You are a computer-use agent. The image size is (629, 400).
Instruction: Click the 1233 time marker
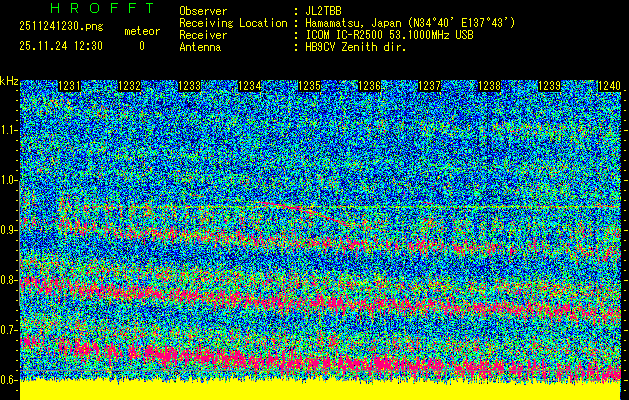pyautogui.click(x=190, y=86)
